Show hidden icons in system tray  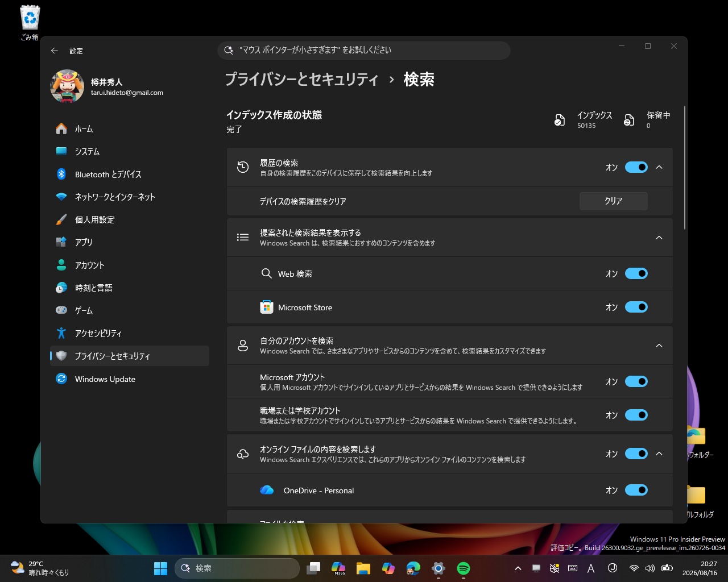pos(518,568)
